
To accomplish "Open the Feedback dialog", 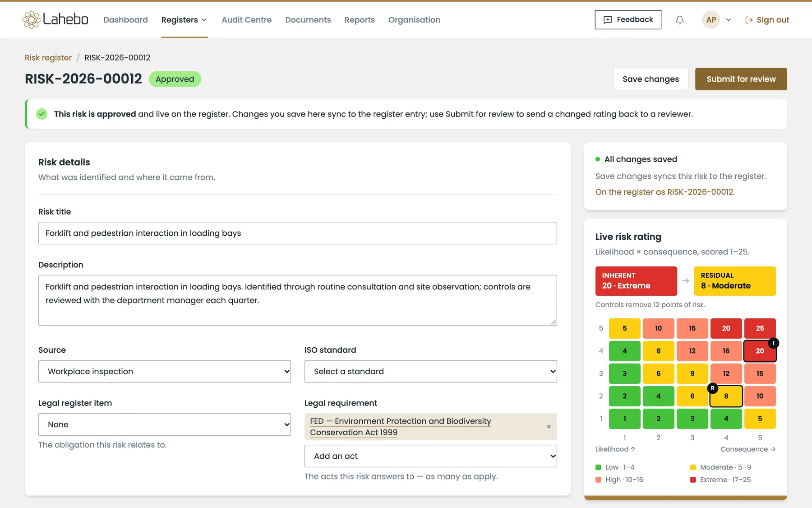I will coord(628,20).
